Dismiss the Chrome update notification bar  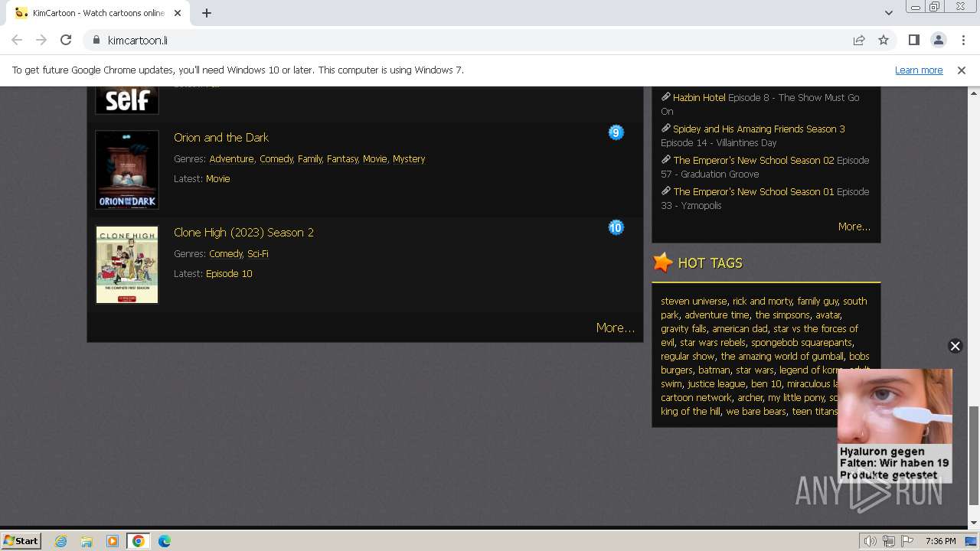click(x=962, y=70)
